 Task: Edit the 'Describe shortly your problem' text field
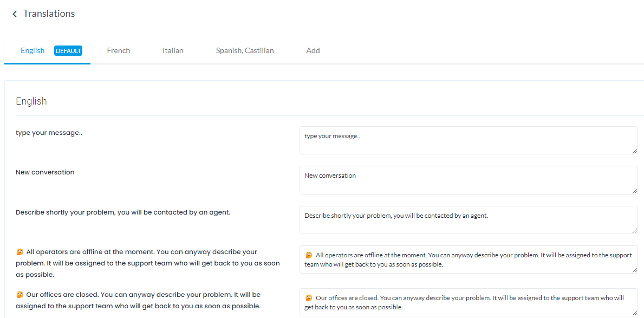click(x=468, y=220)
